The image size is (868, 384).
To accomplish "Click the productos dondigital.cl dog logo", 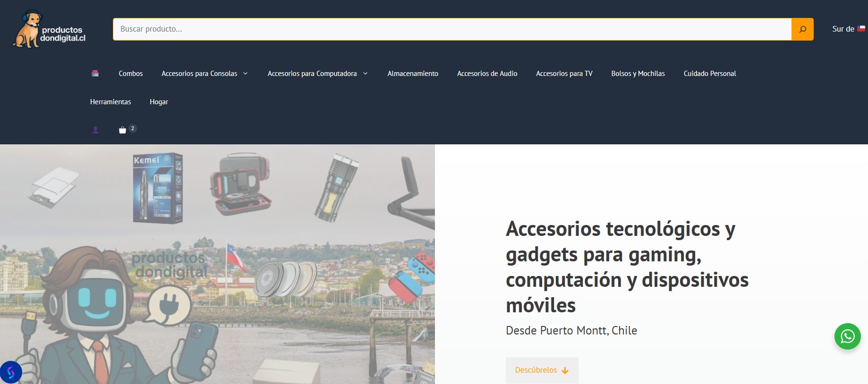I will point(49,29).
